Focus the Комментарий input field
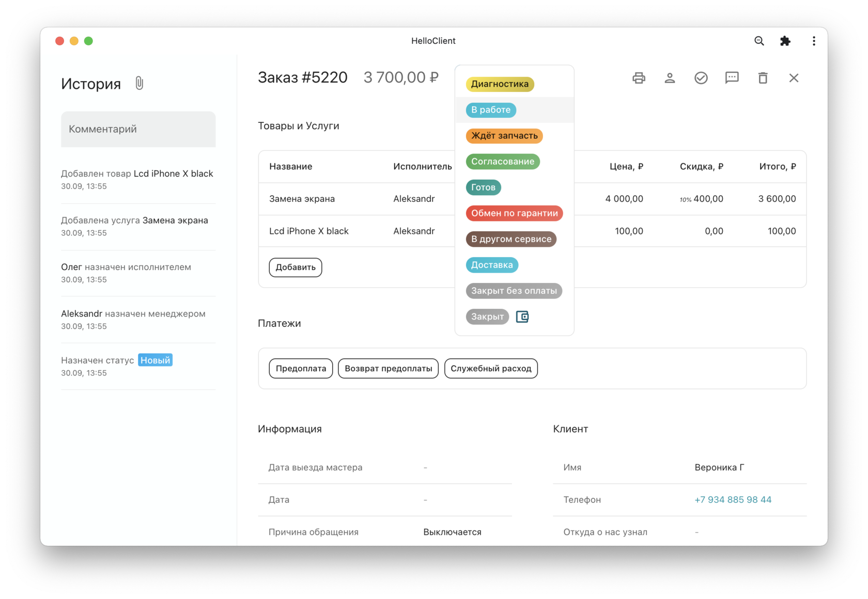Screen dimensions: 868x599 (x=138, y=129)
